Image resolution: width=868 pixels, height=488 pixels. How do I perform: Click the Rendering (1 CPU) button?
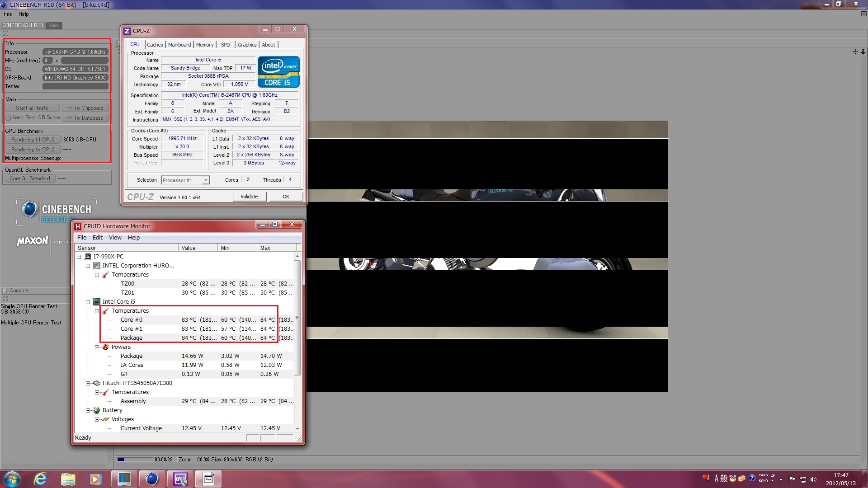click(33, 140)
